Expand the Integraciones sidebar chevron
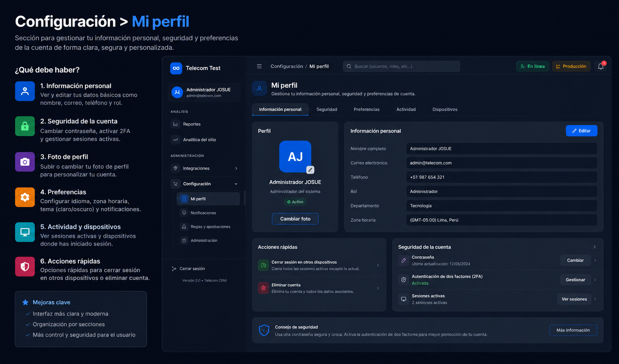The image size is (619, 364). point(236,168)
